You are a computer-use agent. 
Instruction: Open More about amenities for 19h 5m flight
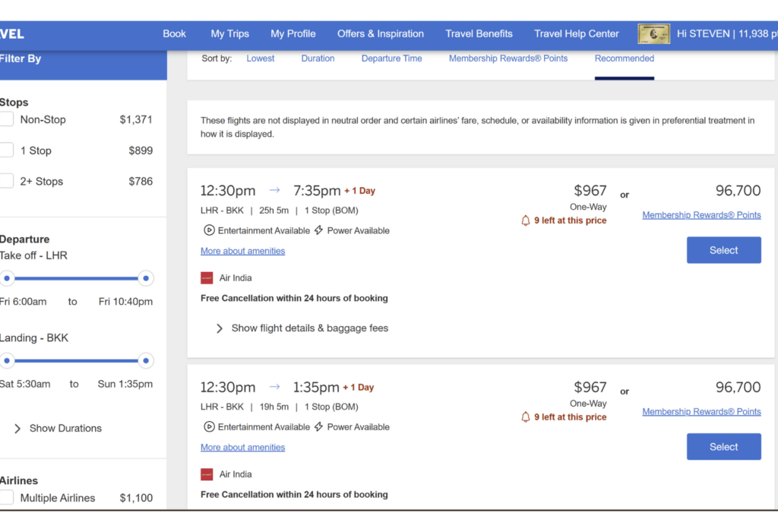click(x=242, y=448)
